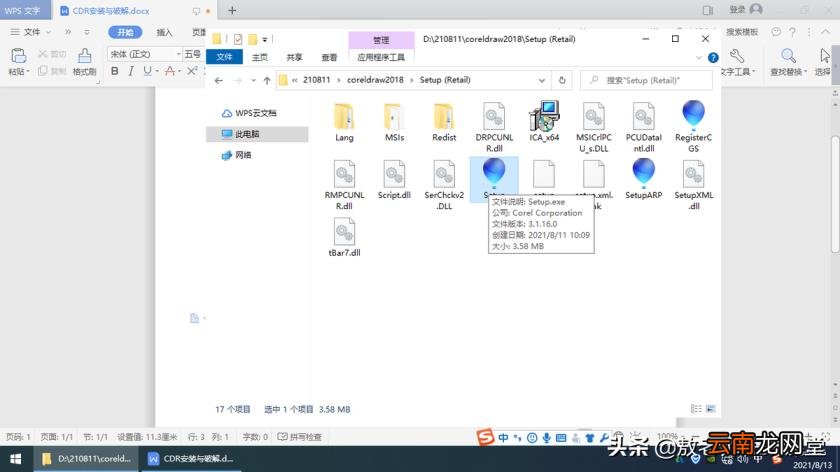Viewport: 840px width, 472px height.
Task: Click 210811 in the address breadcrumb
Action: [x=316, y=80]
